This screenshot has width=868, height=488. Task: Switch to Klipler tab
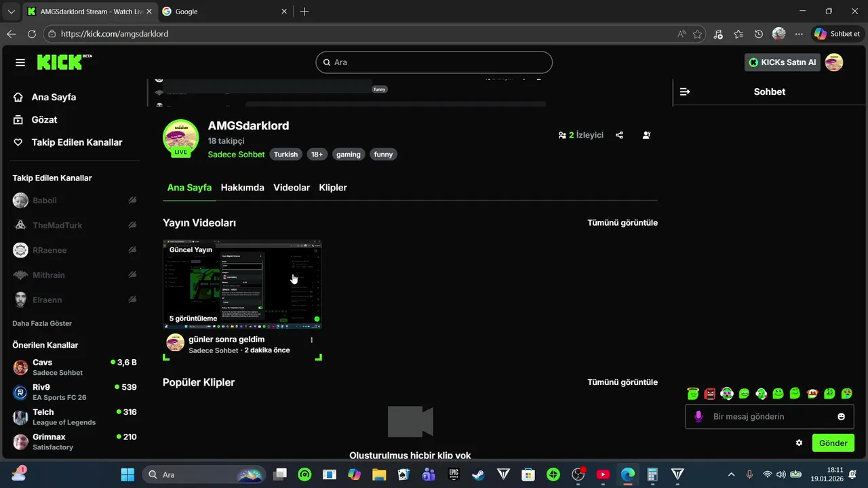tap(333, 188)
